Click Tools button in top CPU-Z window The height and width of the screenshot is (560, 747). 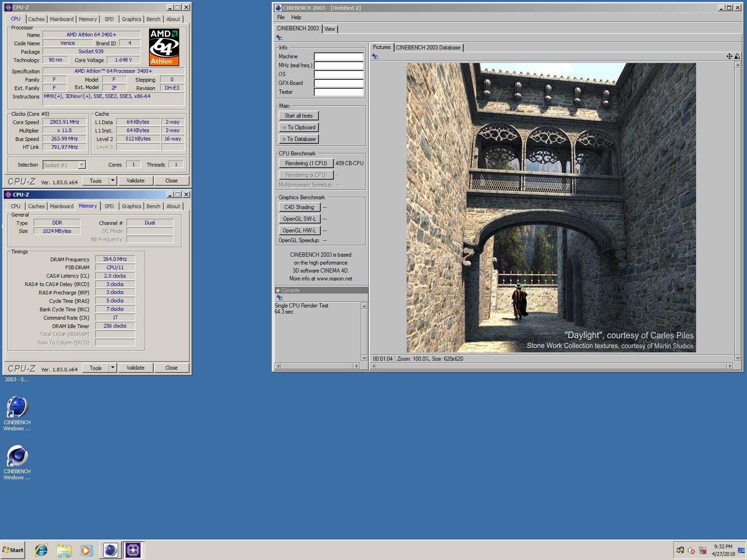(96, 181)
